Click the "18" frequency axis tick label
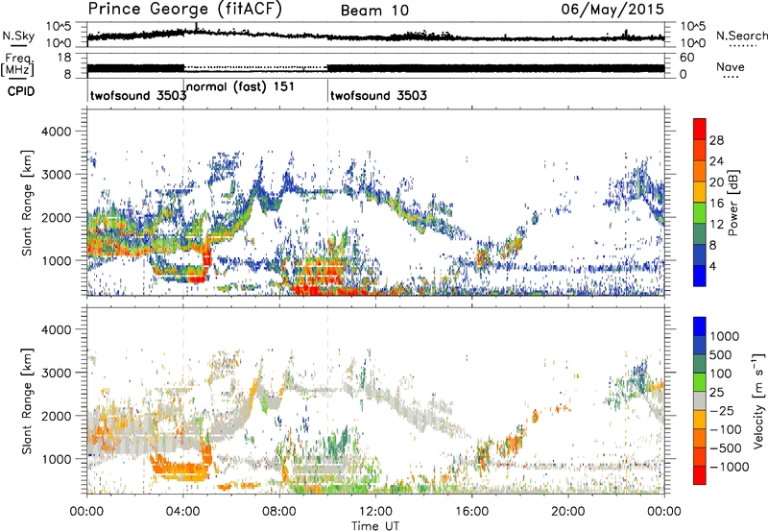The width and height of the screenshot is (768, 532). (x=64, y=58)
